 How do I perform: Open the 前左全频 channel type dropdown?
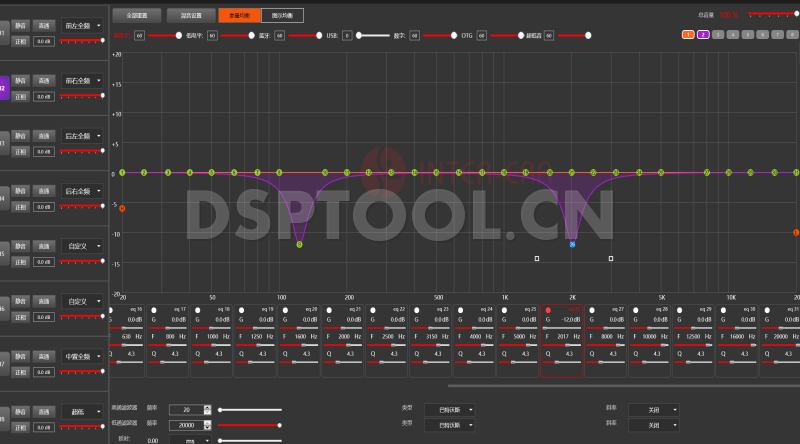click(x=81, y=24)
